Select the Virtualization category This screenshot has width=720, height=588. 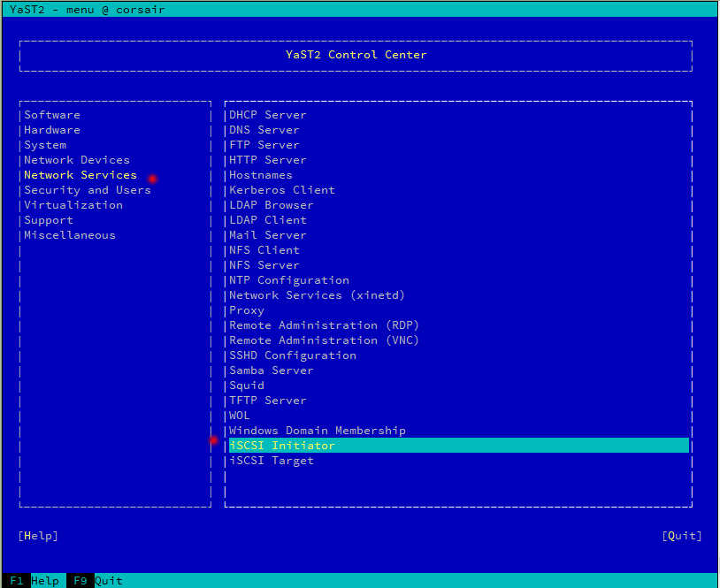pyautogui.click(x=73, y=205)
